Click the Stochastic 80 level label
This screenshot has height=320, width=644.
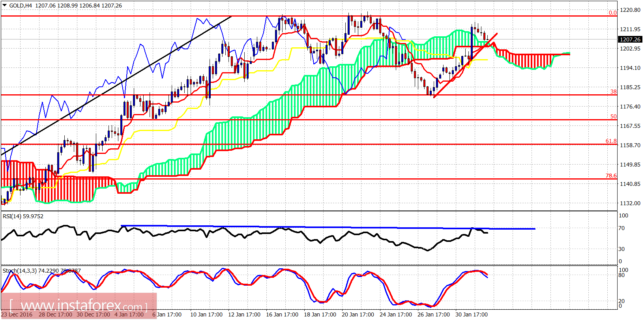622,275
